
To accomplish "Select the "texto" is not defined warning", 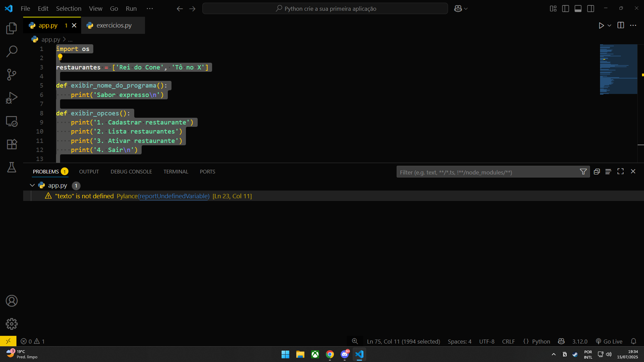I will click(333, 196).
